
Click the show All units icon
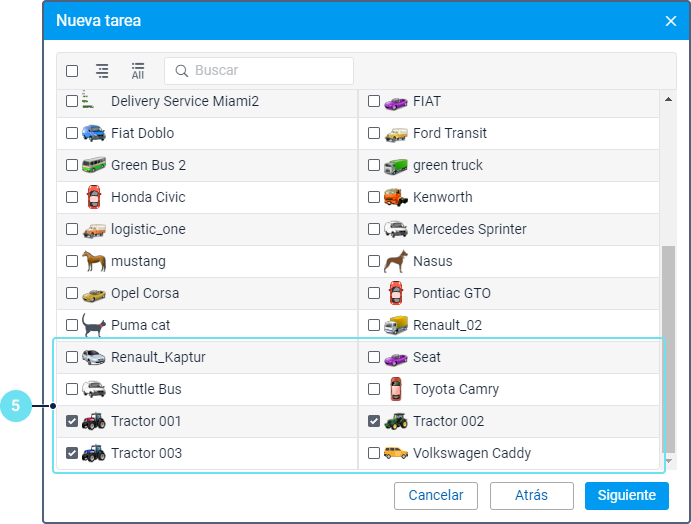(138, 71)
